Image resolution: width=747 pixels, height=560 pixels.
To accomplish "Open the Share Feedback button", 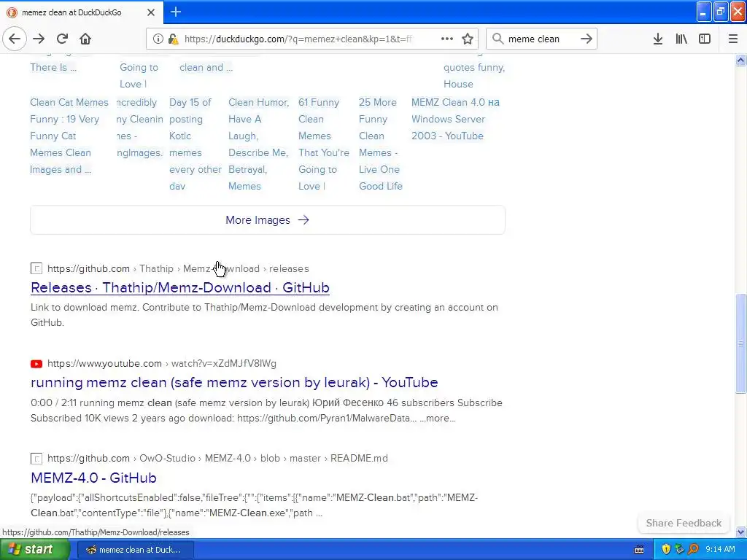I will (684, 523).
